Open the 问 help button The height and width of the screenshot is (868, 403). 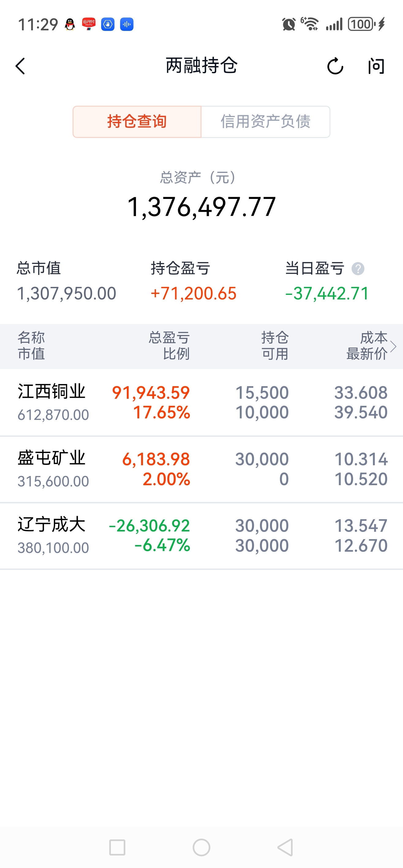tap(376, 66)
